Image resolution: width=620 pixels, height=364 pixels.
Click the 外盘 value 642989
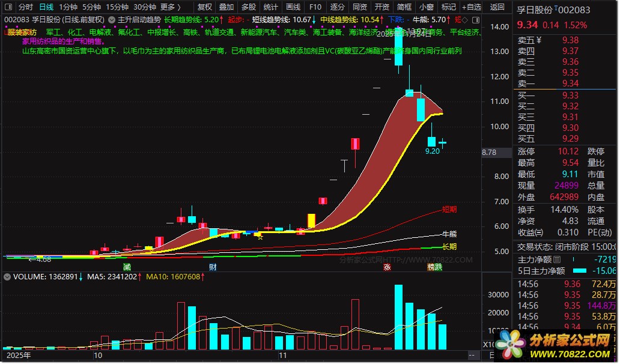tap(564, 197)
